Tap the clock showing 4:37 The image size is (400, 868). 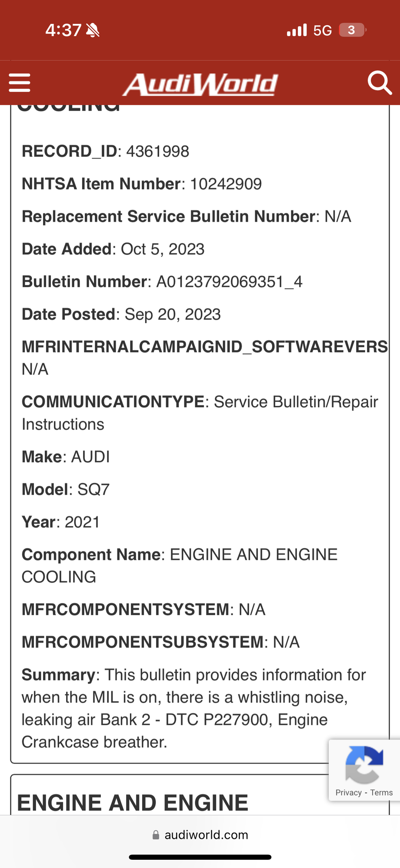click(x=63, y=30)
